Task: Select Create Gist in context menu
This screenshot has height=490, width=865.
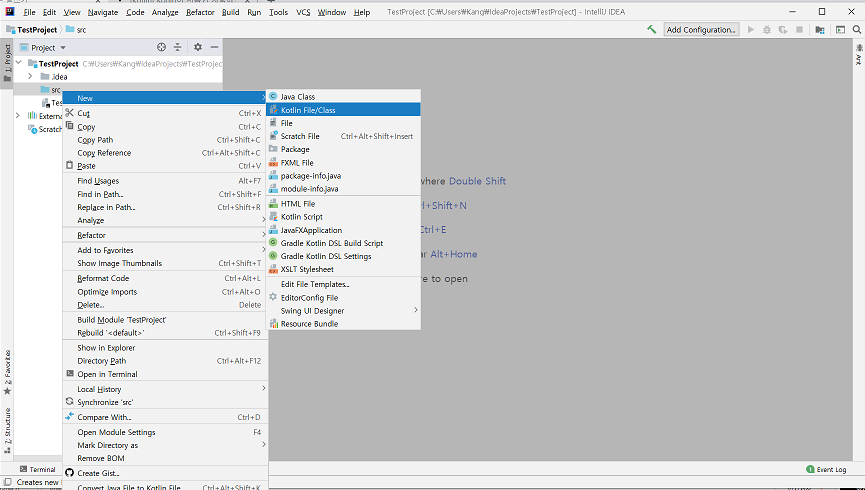Action: point(165,473)
